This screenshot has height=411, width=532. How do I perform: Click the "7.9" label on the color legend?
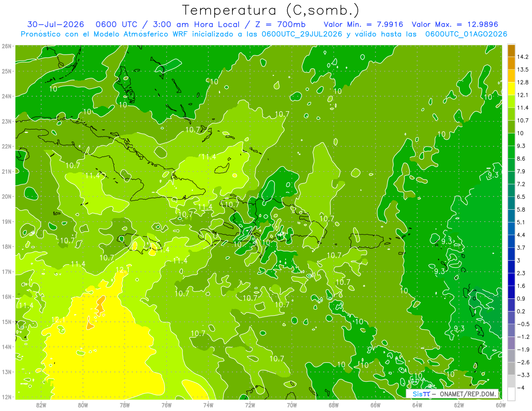coord(521,171)
